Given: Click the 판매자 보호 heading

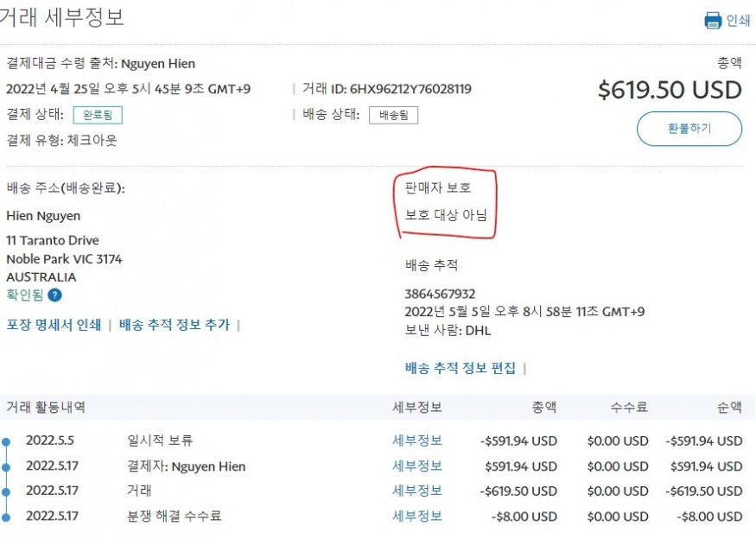Looking at the screenshot, I should pos(438,187).
